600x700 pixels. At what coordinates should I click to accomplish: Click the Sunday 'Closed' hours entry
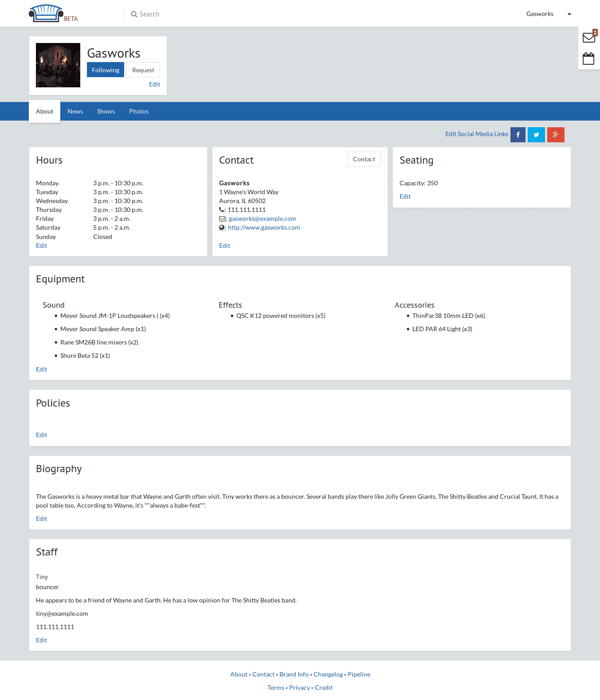coord(102,237)
